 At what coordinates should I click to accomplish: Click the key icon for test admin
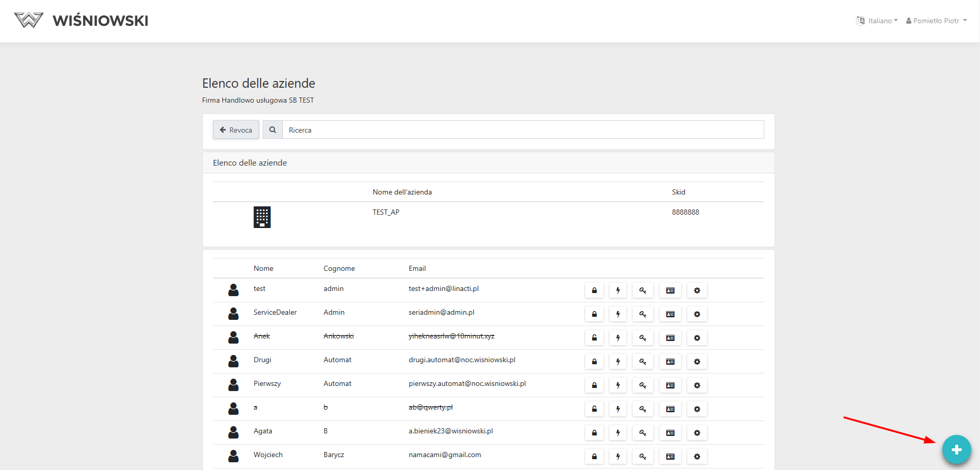click(642, 290)
